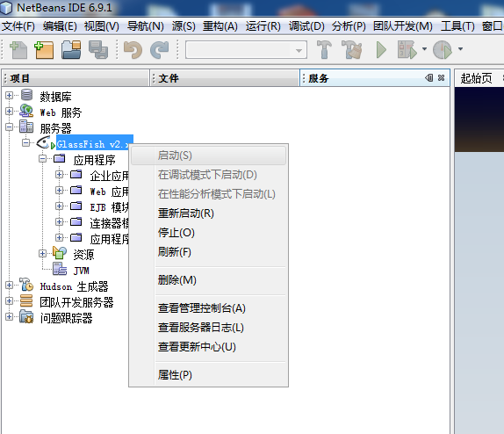Open the 团队开发(M) menu
Screen dimensions: 504x434
[403, 26]
